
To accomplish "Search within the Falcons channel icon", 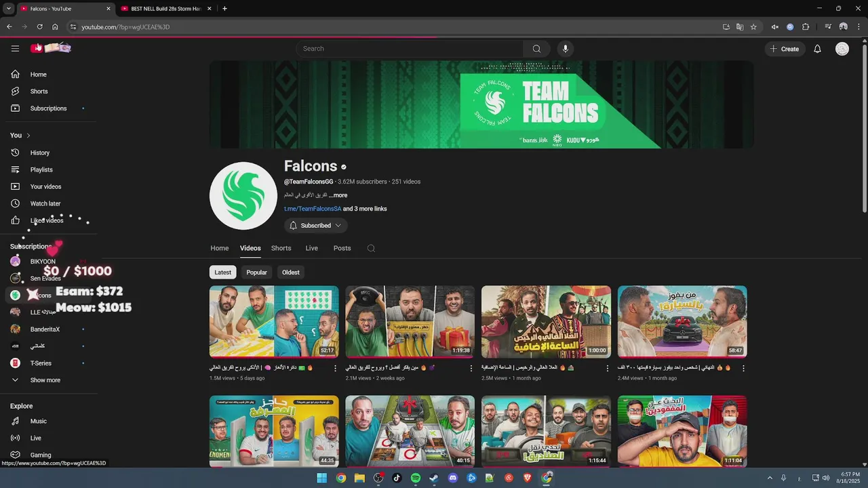I will coord(371,248).
